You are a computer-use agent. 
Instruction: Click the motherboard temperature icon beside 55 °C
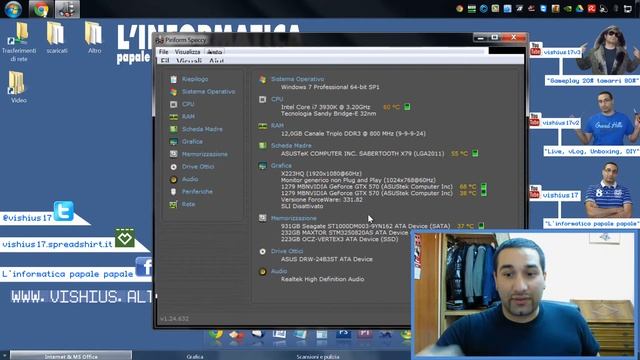[x=475, y=153]
